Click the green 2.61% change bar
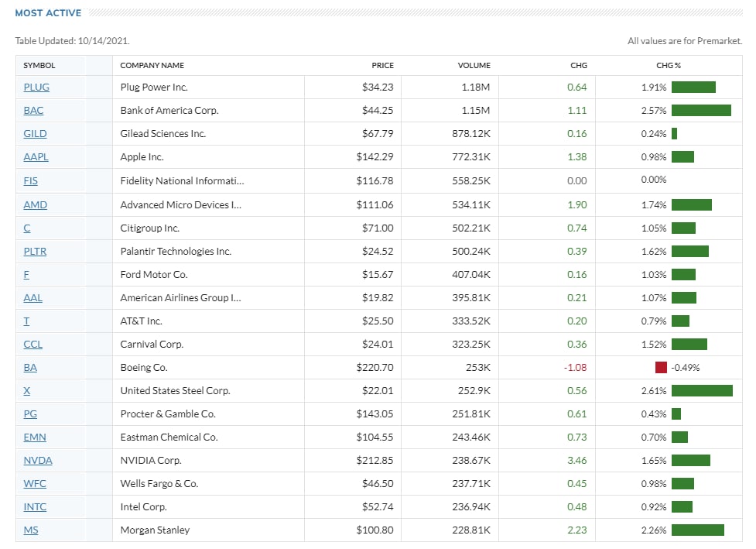Screen dimensions: 756x549 [x=702, y=391]
